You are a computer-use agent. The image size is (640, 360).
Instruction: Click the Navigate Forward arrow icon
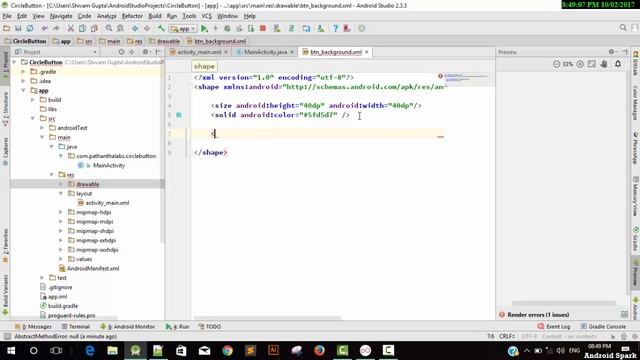point(147,29)
